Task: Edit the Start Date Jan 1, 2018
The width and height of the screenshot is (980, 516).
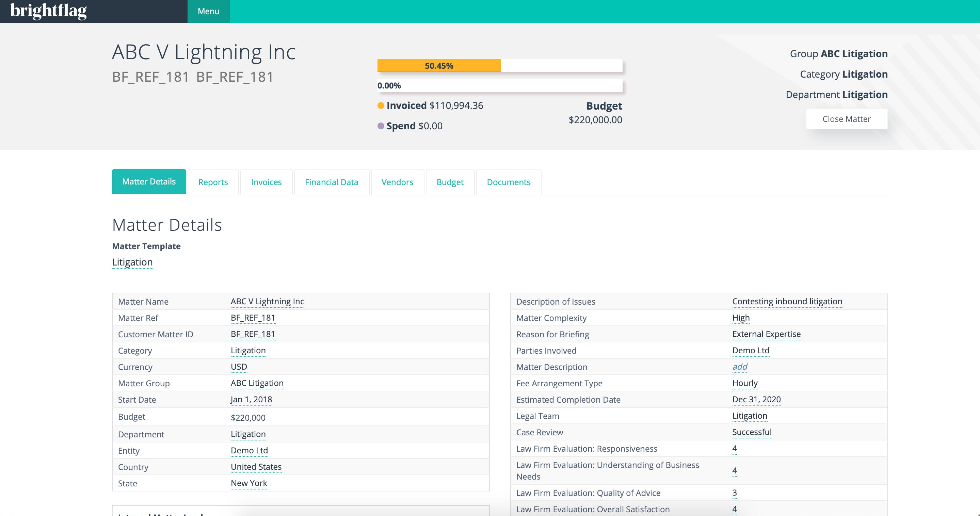Action: pyautogui.click(x=251, y=400)
